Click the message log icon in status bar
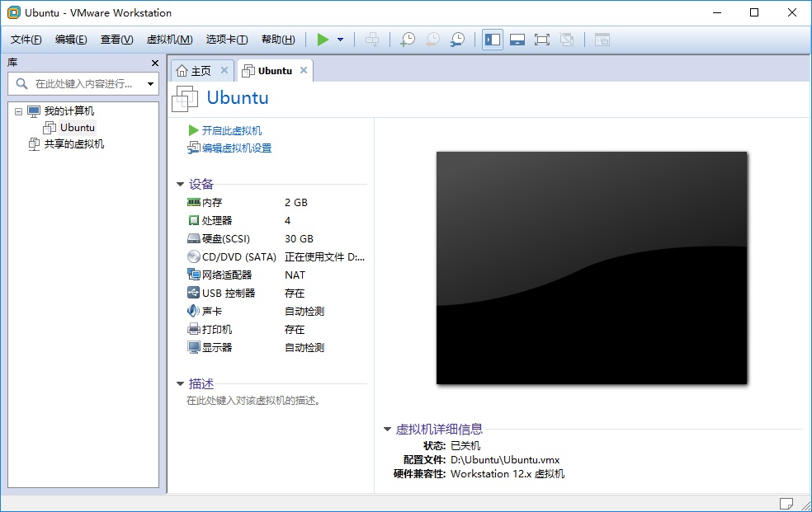This screenshot has height=512, width=812. point(786,503)
